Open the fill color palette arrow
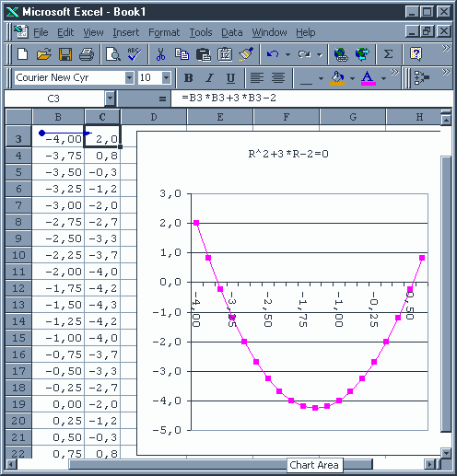Screen dimensions: 457x476 352,78
